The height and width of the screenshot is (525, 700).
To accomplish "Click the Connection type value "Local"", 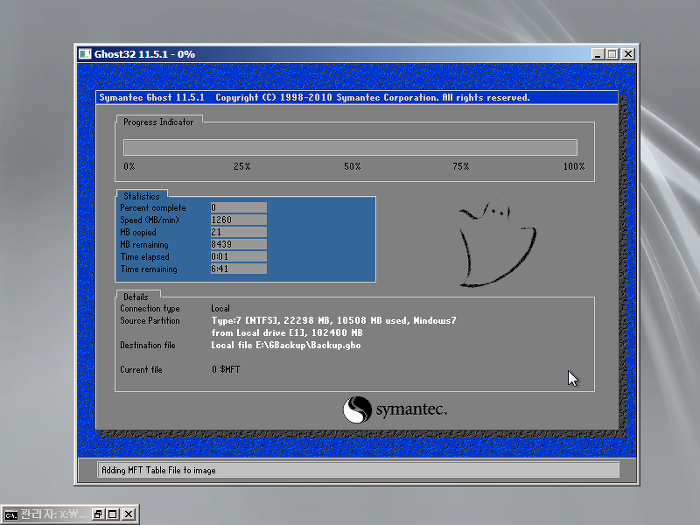I will [221, 308].
